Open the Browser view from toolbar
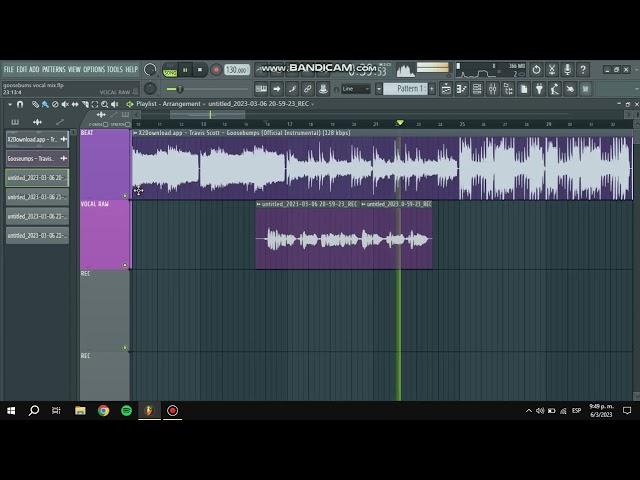Screen dimensions: 640x480 pos(508,89)
